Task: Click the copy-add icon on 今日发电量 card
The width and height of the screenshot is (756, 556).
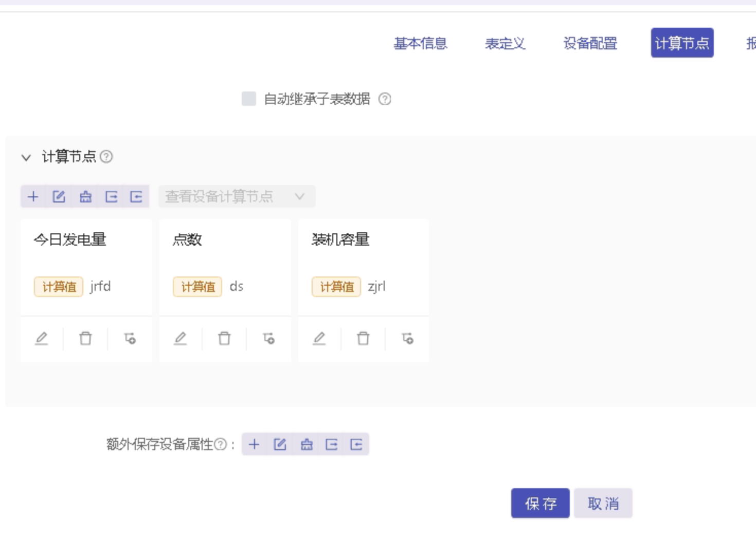Action: 130,339
